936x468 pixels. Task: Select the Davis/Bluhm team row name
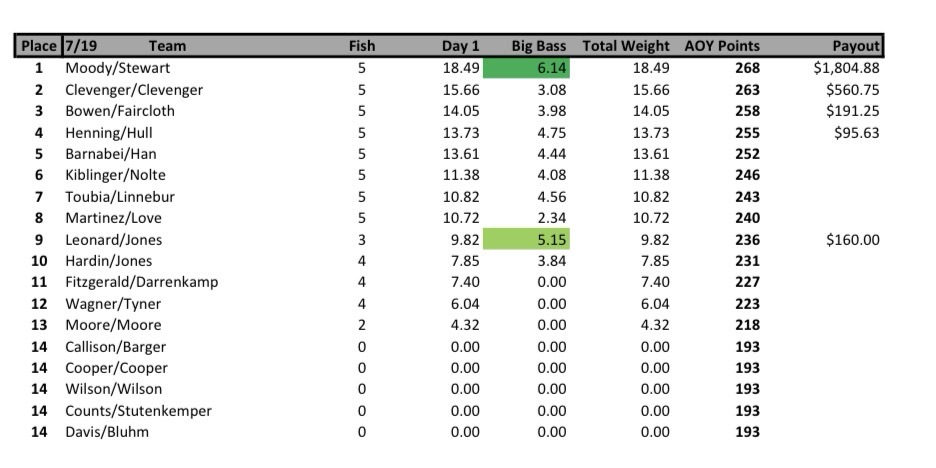tap(107, 432)
